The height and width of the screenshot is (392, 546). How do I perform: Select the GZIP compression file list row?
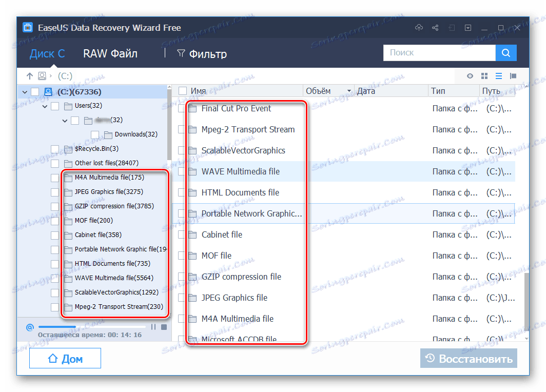[x=344, y=277]
